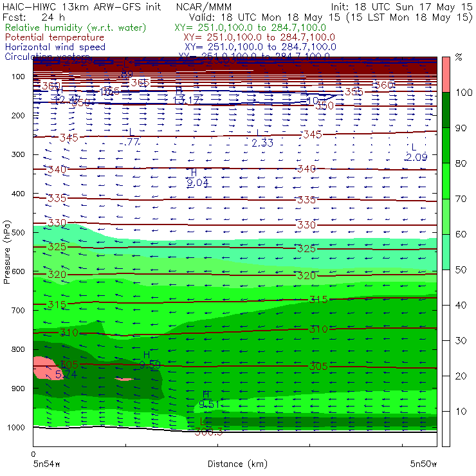
Task: Click the '5n54w' start coordinate label
Action: [46, 464]
